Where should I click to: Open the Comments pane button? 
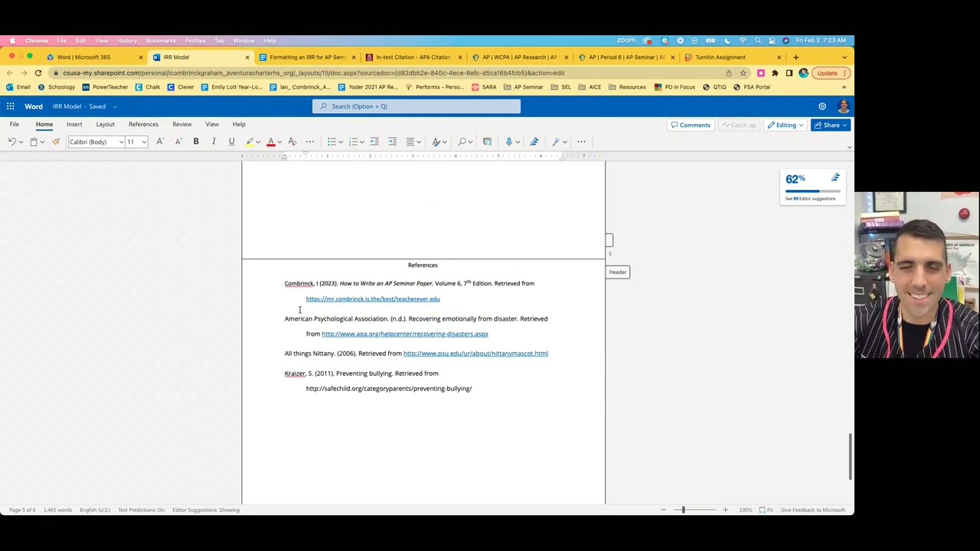click(691, 125)
